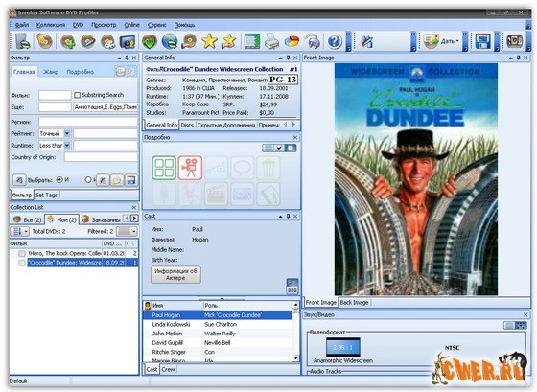The image size is (537, 392).
Task: Switch to the Back Image tab
Action: click(x=354, y=303)
